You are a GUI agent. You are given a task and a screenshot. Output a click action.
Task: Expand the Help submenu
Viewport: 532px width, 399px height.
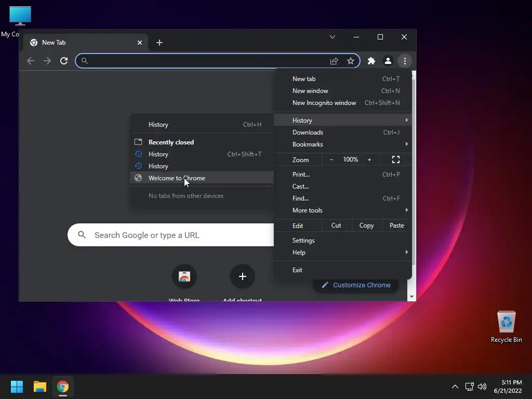point(343,252)
